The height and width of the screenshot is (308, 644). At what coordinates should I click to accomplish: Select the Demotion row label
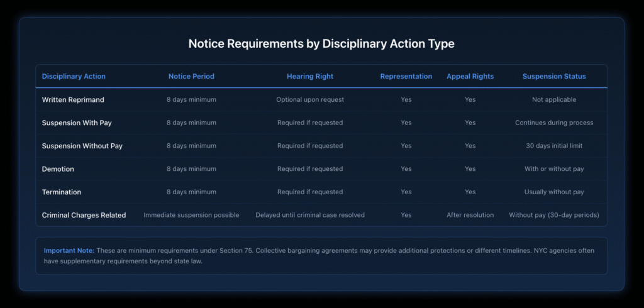[58, 169]
